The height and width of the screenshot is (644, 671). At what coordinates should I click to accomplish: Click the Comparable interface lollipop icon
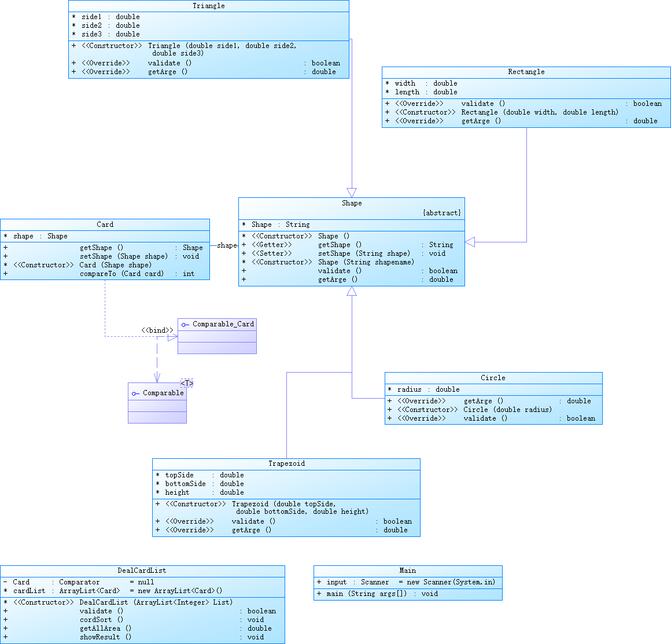(135, 393)
